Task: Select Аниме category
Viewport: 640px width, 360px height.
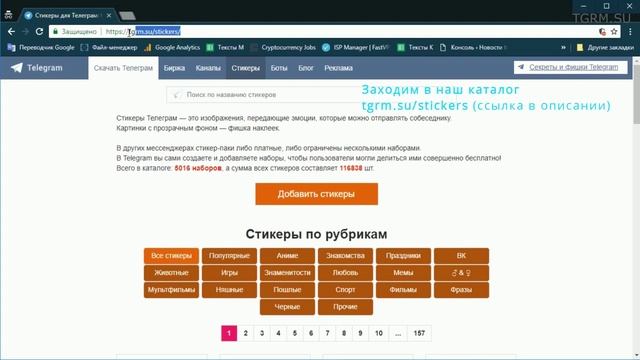Action: tap(287, 256)
